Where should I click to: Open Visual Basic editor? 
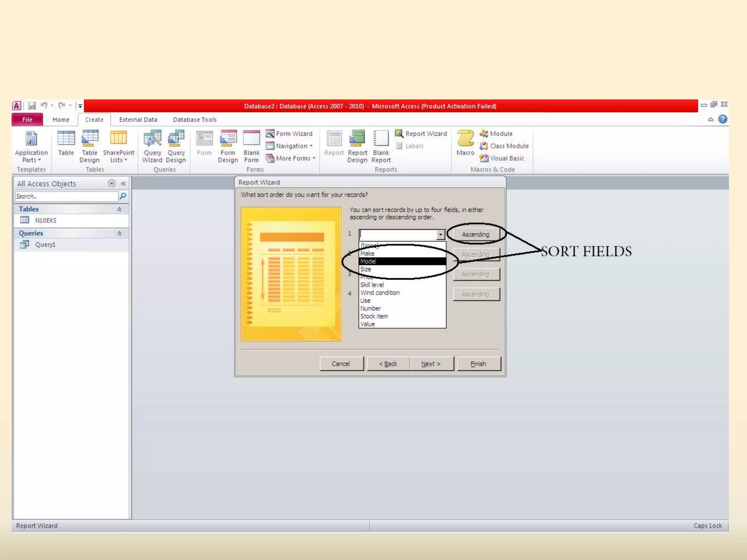point(502,158)
